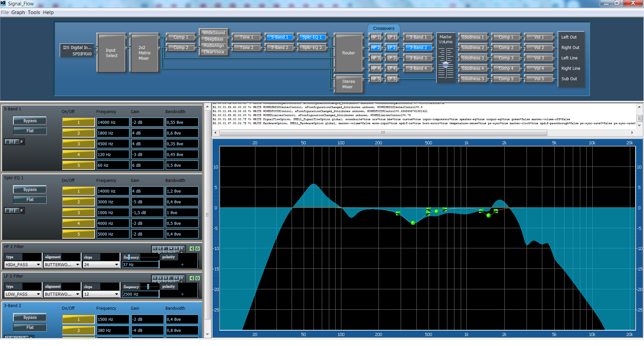Select the WideSound block in signal flow
The image size is (644, 346).
point(213,33)
